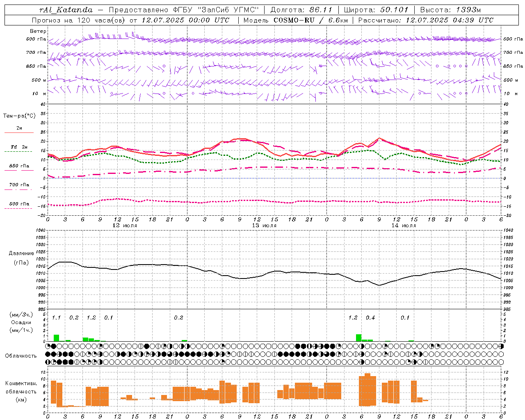This screenshot has height=420, width=525.
Task: Click the computed time 12.07.2025 04:39 UTC
Action: pos(450,20)
